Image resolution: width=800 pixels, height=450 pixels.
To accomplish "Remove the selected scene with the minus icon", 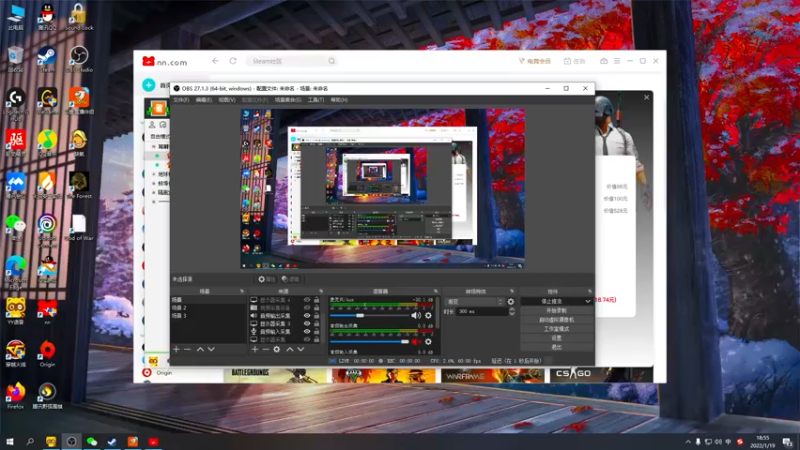I will 187,349.
